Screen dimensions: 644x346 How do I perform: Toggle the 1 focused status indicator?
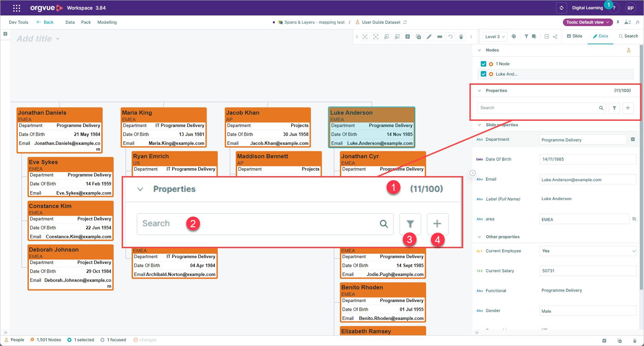tap(113, 340)
